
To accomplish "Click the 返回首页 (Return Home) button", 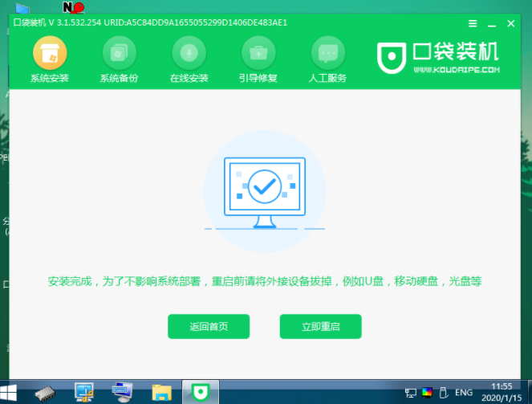I will 209,327.
